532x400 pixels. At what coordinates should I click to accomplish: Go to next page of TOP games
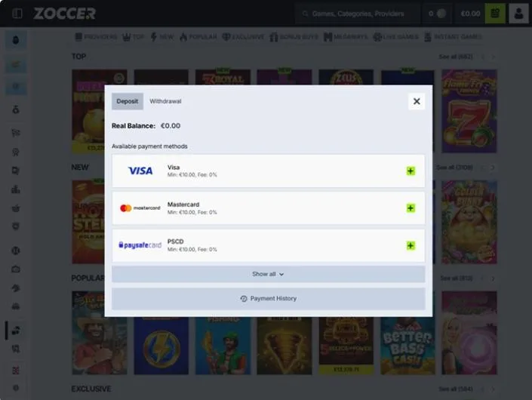[494, 57]
